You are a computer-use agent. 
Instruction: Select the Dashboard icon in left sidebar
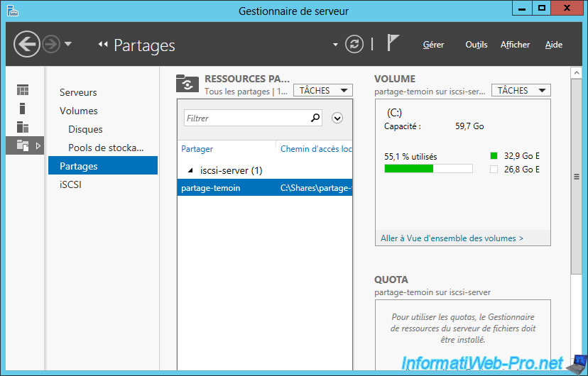click(23, 90)
